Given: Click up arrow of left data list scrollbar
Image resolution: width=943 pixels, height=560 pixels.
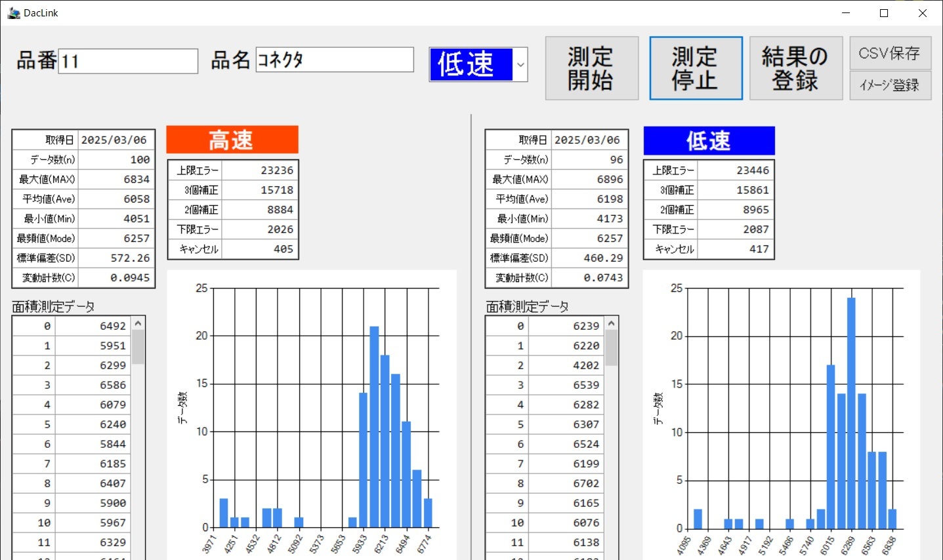Looking at the screenshot, I should pos(138,323).
